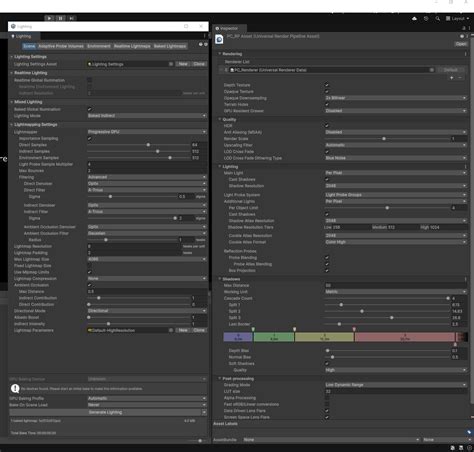Toggle Use Mipmap Limits checkbox
474x452 pixels.
89,272
